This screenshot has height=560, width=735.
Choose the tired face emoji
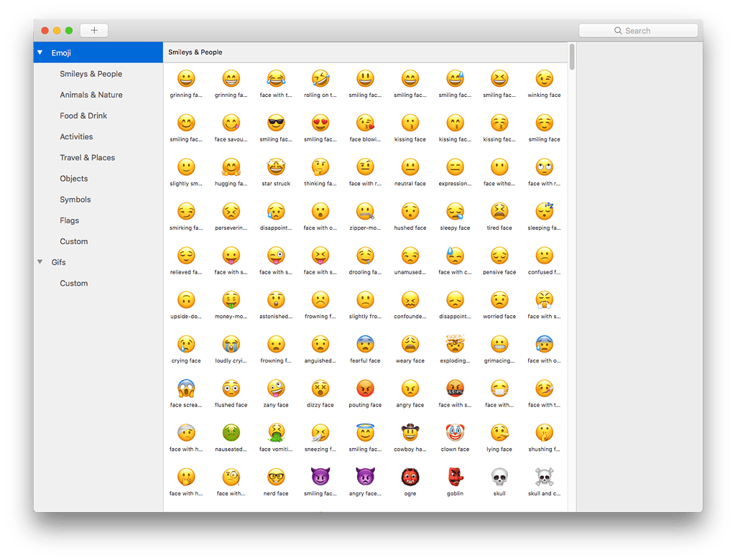(499, 211)
